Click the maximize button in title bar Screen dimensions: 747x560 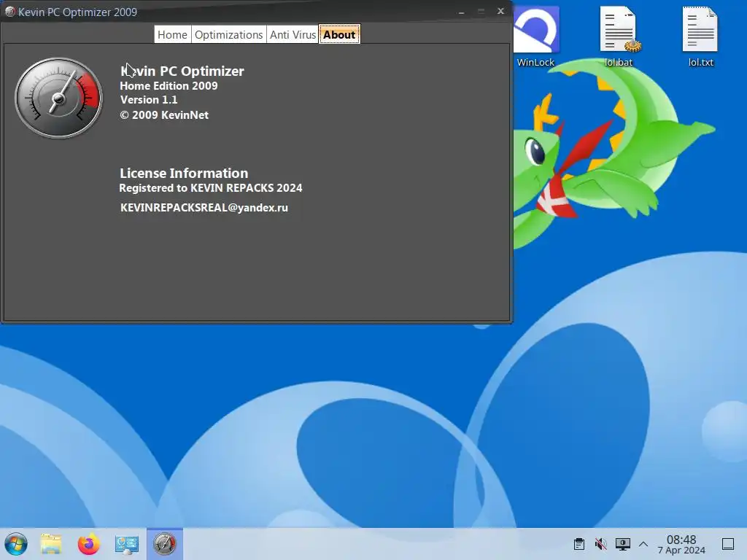point(481,11)
